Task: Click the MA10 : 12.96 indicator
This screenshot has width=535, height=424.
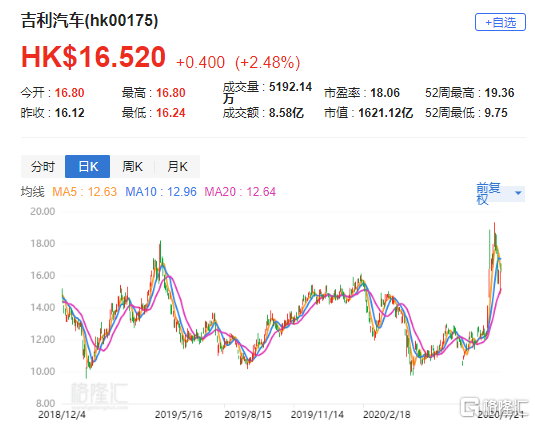Action: pyautogui.click(x=161, y=192)
